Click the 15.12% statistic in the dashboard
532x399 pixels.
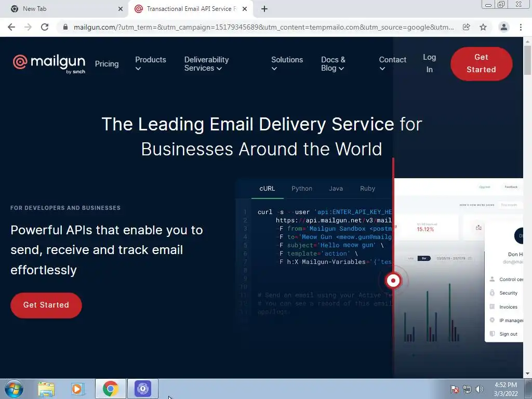click(425, 229)
